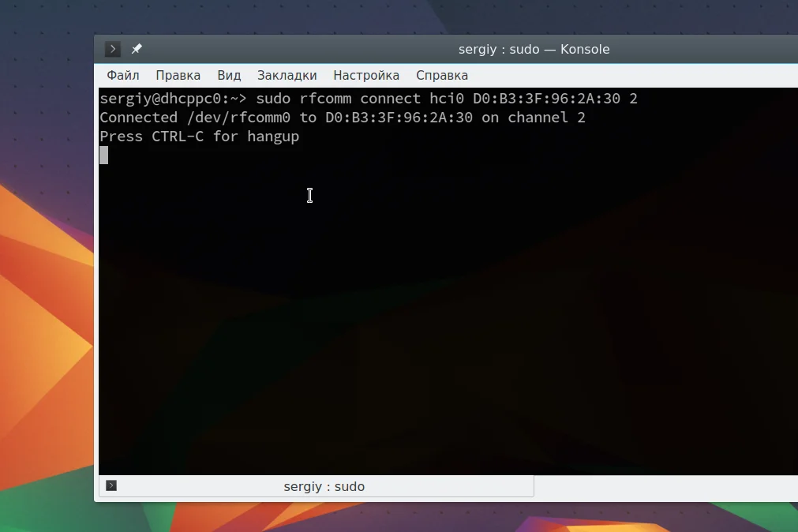The image size is (798, 532).
Task: Click the terminal icon on the tab bar
Action: [111, 485]
